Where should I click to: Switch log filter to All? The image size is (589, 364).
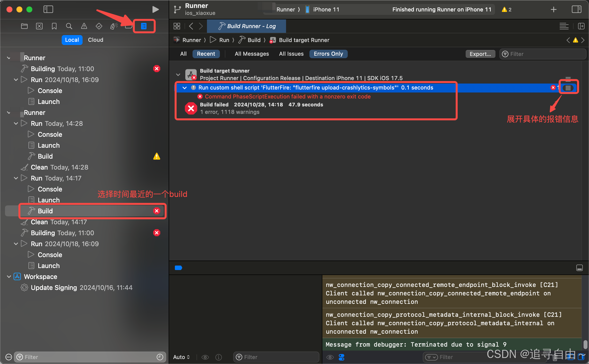(x=183, y=54)
